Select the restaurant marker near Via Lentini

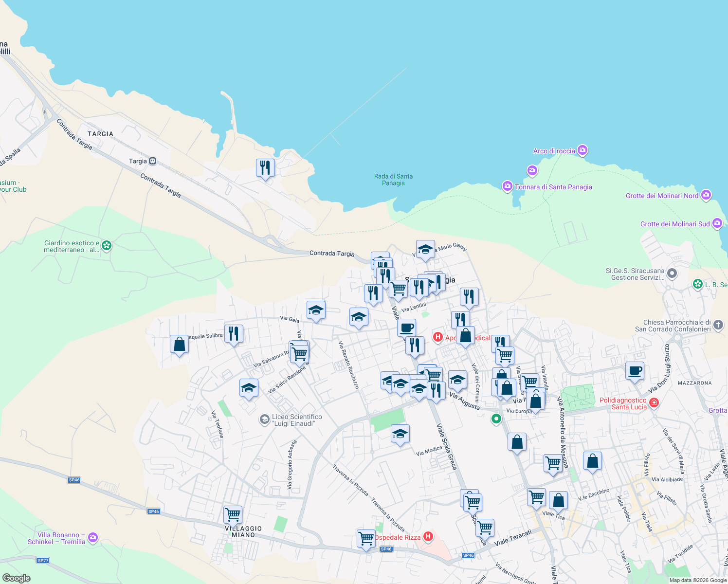point(419,287)
